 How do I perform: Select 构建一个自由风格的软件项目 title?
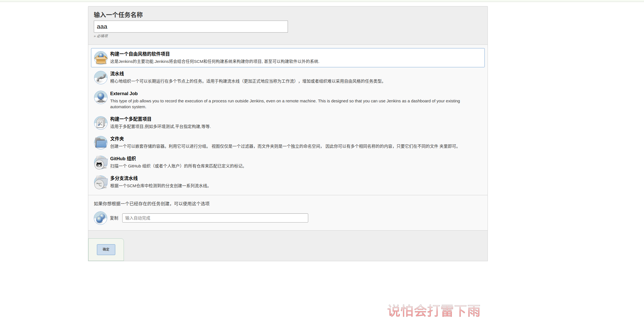[x=140, y=54]
